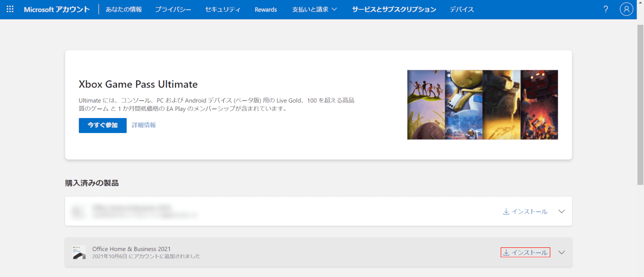644x277 pixels.
Task: Navigate to the デバイス tab
Action: pyautogui.click(x=462, y=9)
